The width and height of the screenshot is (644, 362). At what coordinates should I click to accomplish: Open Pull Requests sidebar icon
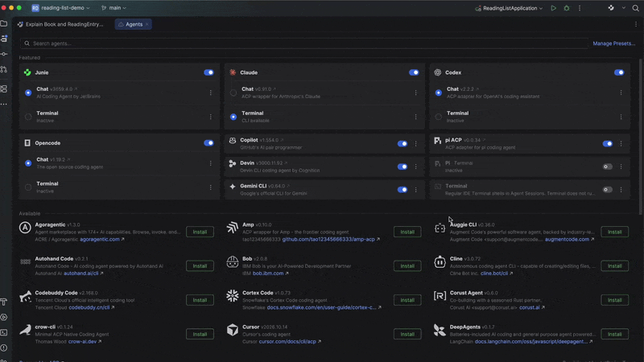[4, 69]
